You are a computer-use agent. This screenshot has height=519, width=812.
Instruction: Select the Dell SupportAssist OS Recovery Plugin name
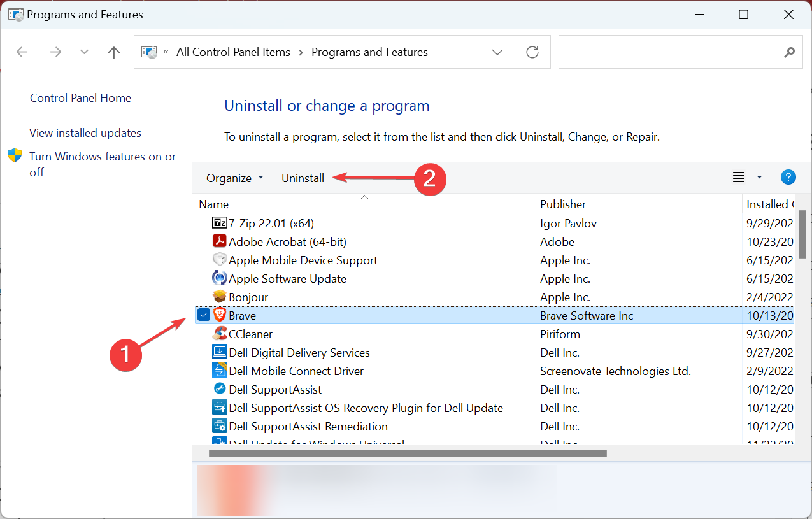pos(366,408)
